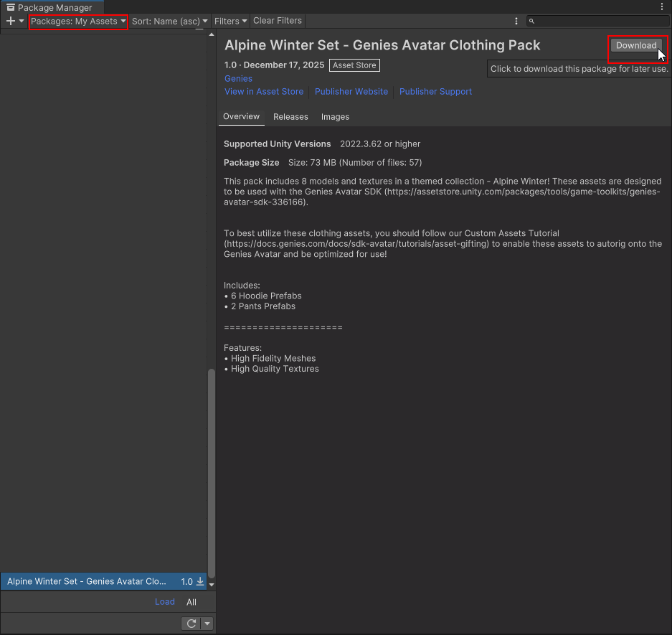672x635 pixels.
Task: Click the Clear Filters button
Action: click(x=278, y=21)
